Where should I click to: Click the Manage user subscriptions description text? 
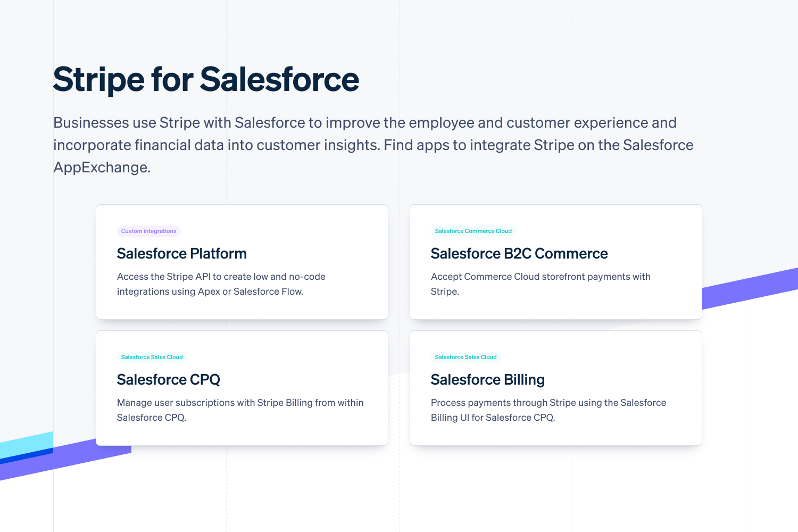[240, 410]
